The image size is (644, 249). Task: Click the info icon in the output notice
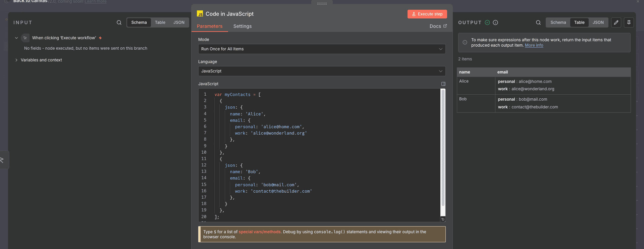465,43
